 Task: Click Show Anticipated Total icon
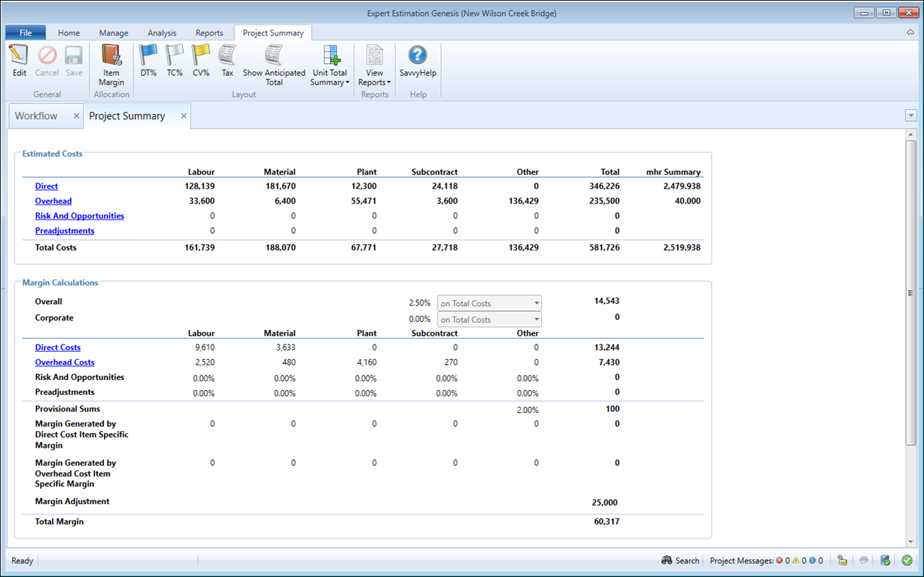click(x=274, y=56)
